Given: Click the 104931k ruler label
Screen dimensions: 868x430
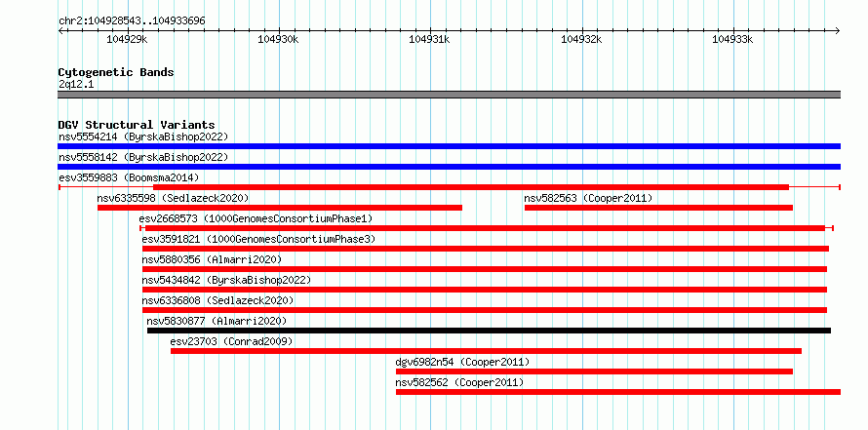Looking at the screenshot, I should pos(429,39).
